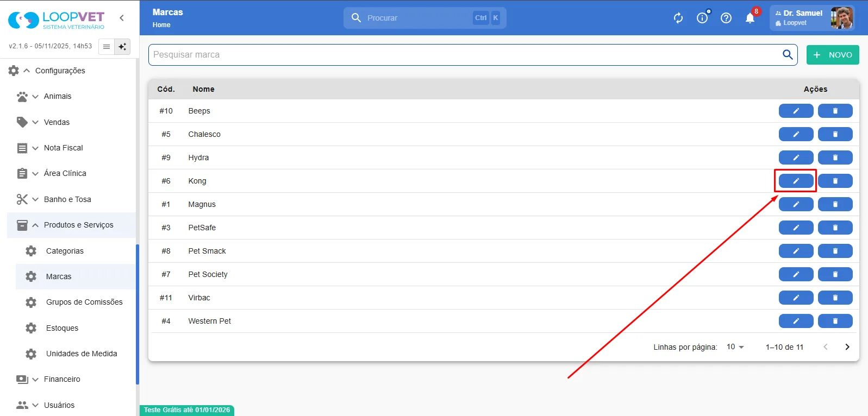Click the NOVO button

point(833,55)
